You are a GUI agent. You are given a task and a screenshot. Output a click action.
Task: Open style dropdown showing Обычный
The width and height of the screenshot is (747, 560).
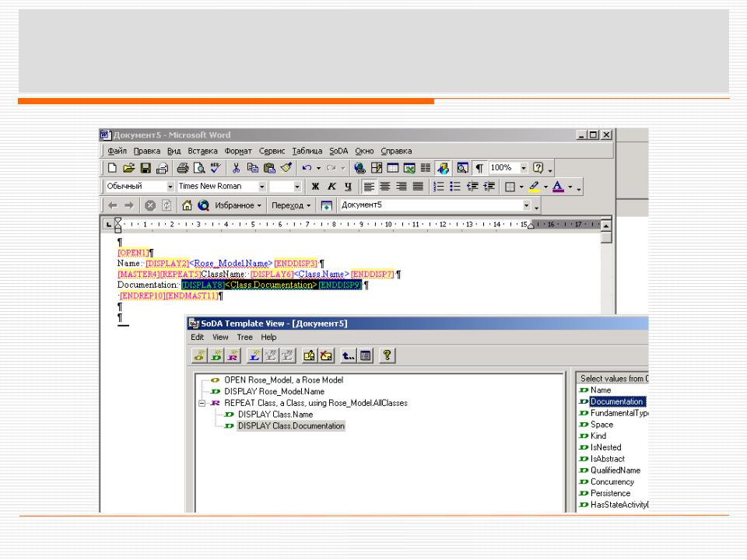click(170, 187)
